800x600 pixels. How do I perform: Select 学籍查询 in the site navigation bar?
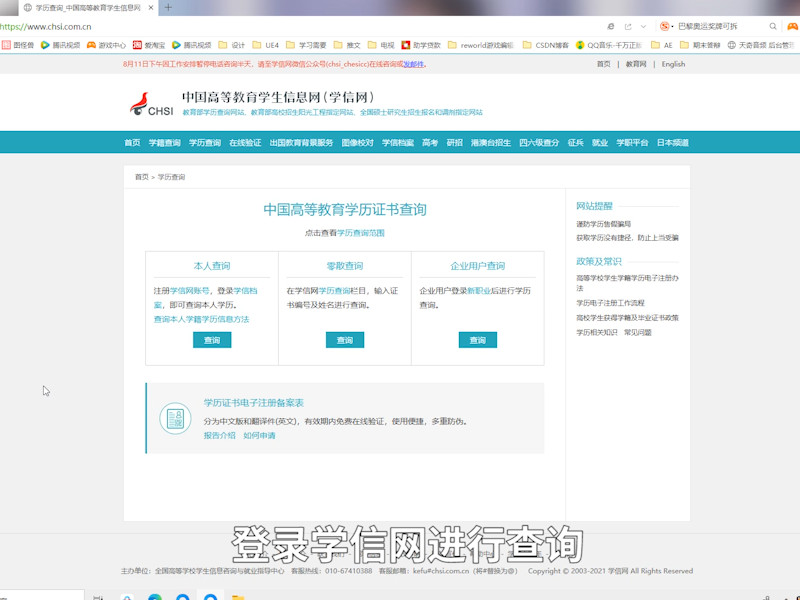click(163, 142)
